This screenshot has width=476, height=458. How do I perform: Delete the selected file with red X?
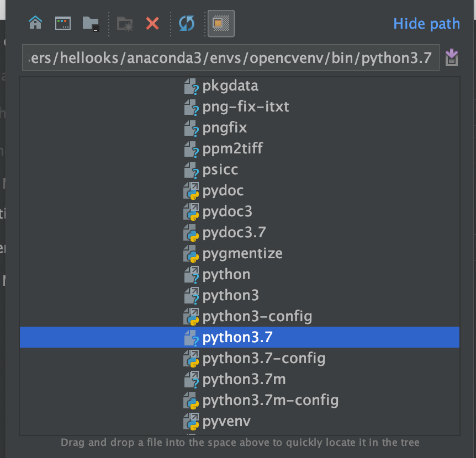pos(153,23)
